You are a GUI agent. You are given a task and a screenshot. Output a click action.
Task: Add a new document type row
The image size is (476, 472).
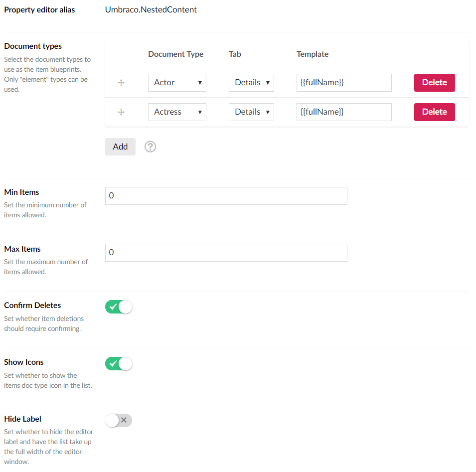[x=120, y=147]
